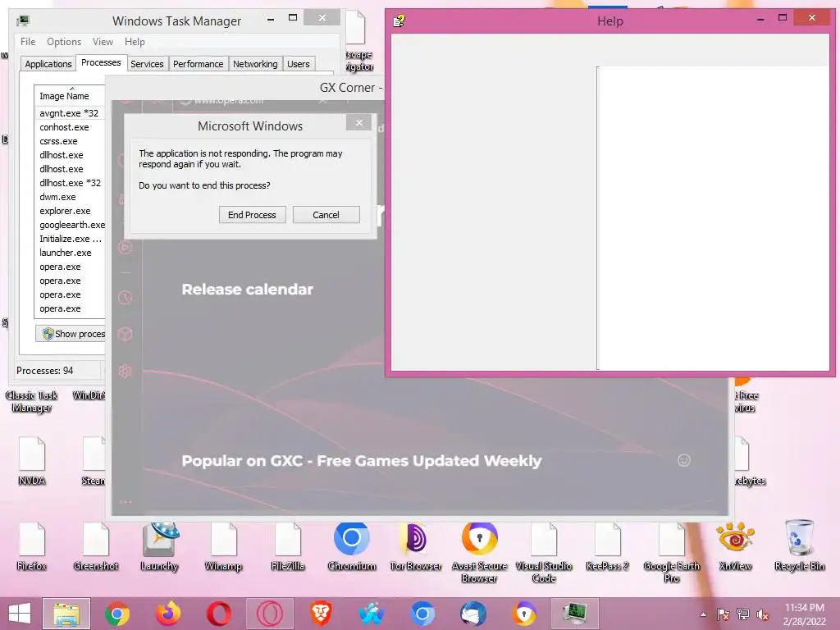The width and height of the screenshot is (840, 630).
Task: Launch Thunderbird from the taskbar
Action: pyautogui.click(x=473, y=614)
